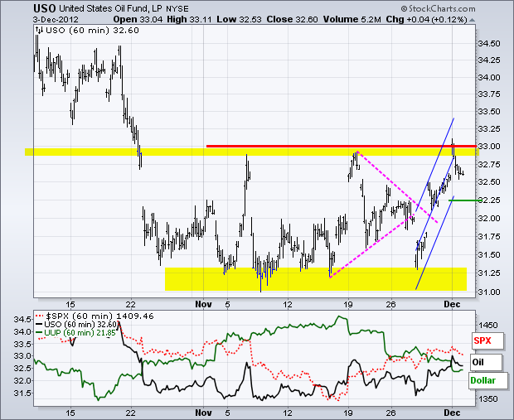The width and height of the screenshot is (514, 420).
Task: Click the NYSE exchange label
Action: tap(177, 9)
